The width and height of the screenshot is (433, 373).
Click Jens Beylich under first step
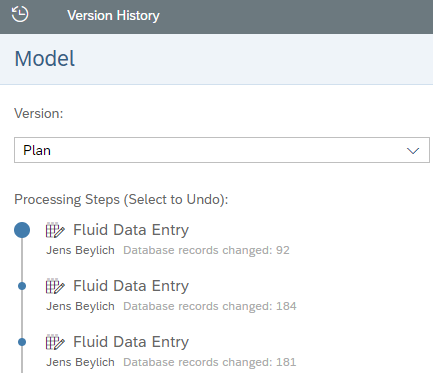(x=80, y=250)
